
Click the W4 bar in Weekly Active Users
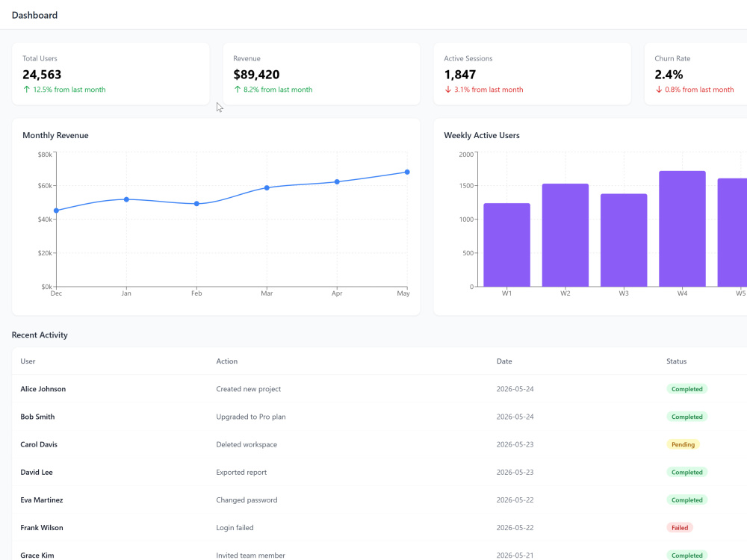click(682, 229)
